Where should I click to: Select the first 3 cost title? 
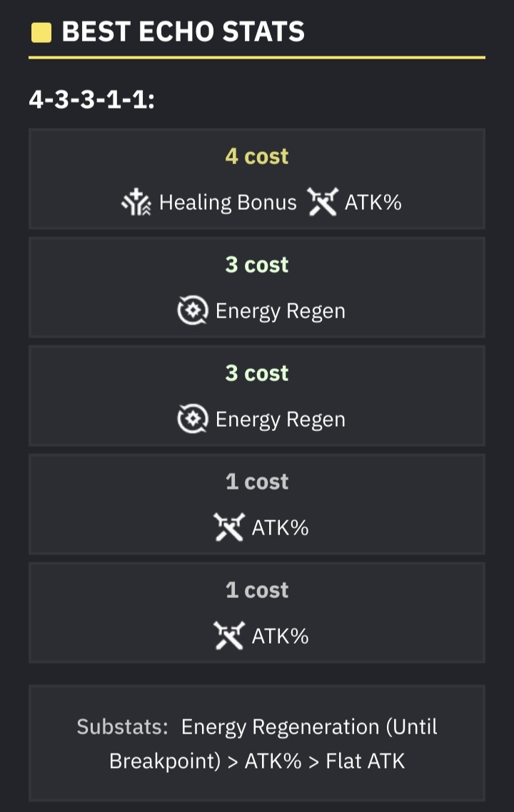click(x=257, y=265)
